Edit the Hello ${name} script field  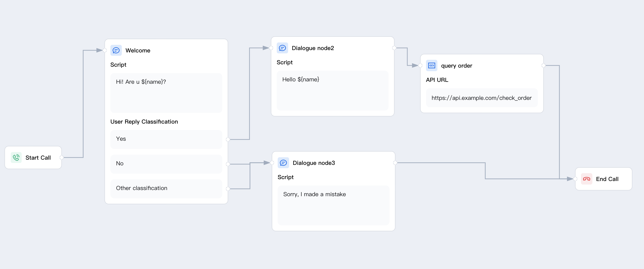(332, 90)
